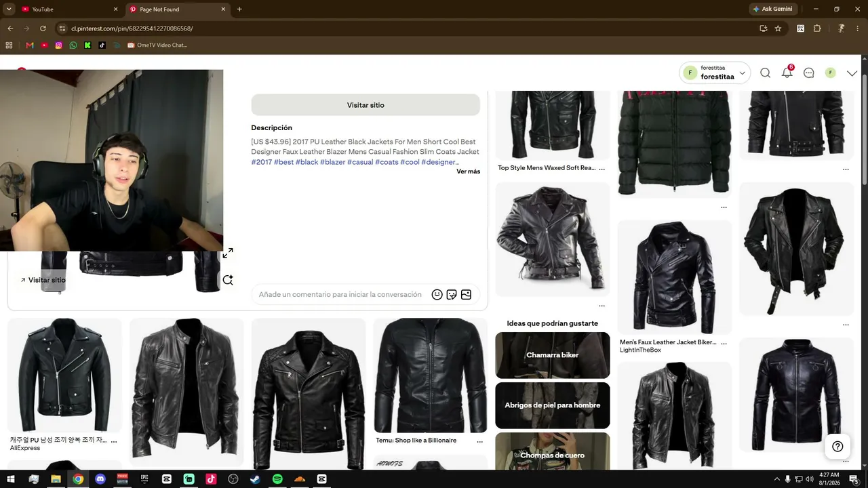Close the YouTube tab

(115, 9)
